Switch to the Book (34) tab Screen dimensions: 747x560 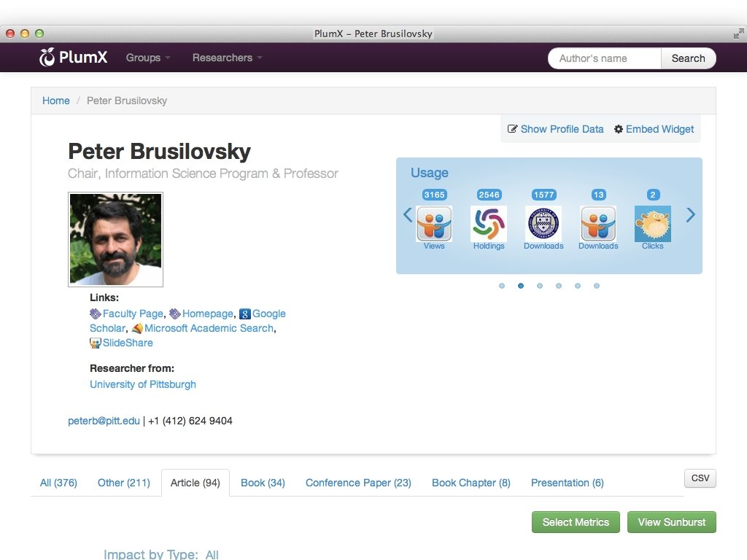263,483
